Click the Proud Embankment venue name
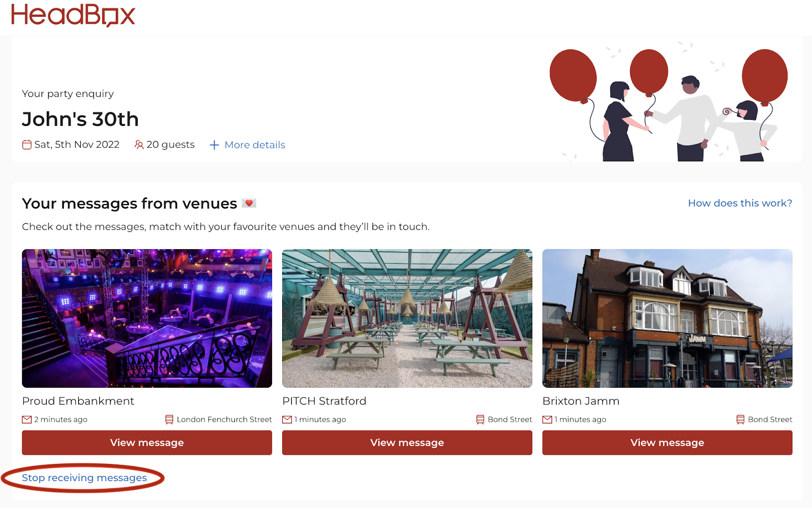The width and height of the screenshot is (812, 508). [x=78, y=401]
